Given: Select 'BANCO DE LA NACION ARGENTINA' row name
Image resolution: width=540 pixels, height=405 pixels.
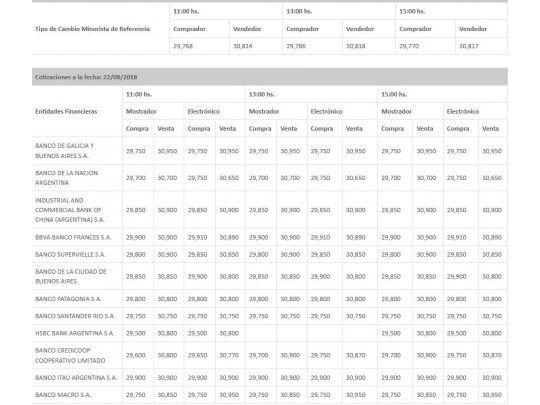Looking at the screenshot, I should [x=66, y=178].
